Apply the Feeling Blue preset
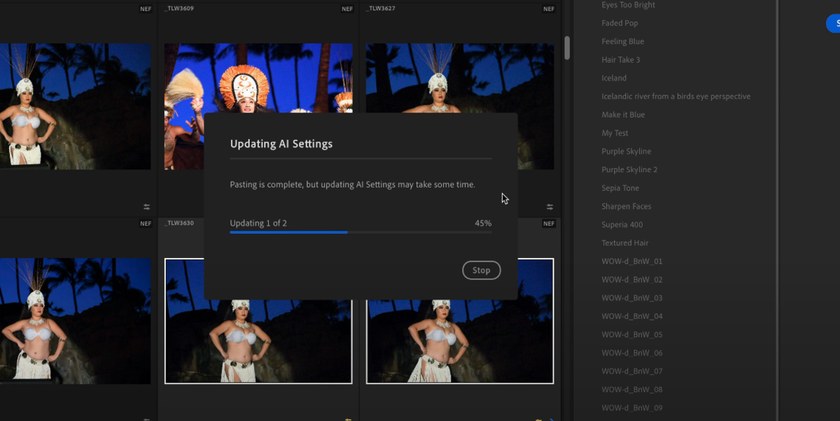 [622, 41]
